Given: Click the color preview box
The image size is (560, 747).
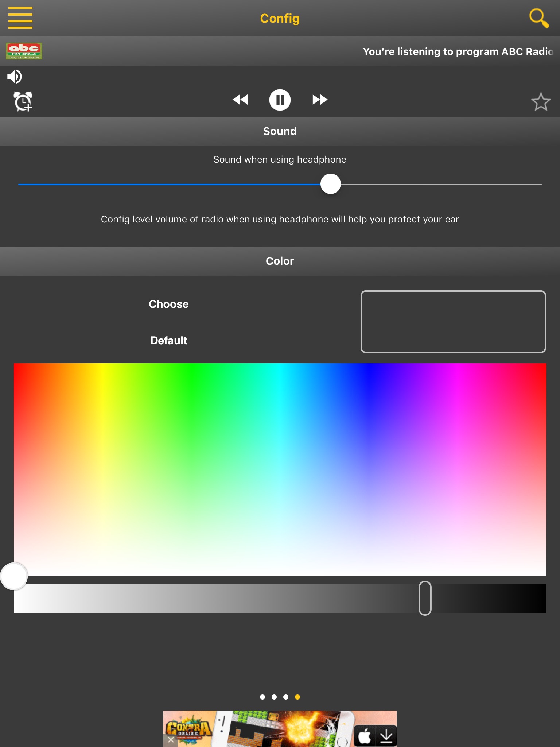Looking at the screenshot, I should [453, 321].
